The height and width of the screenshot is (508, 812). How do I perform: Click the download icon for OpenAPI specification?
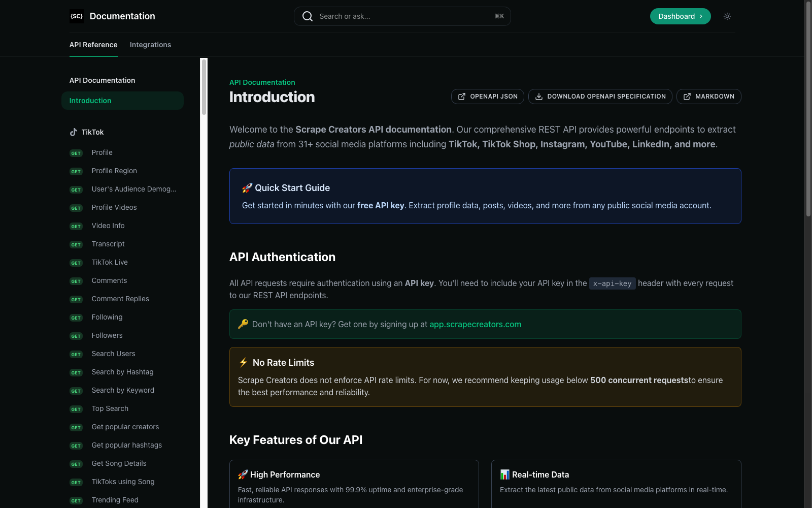(539, 97)
